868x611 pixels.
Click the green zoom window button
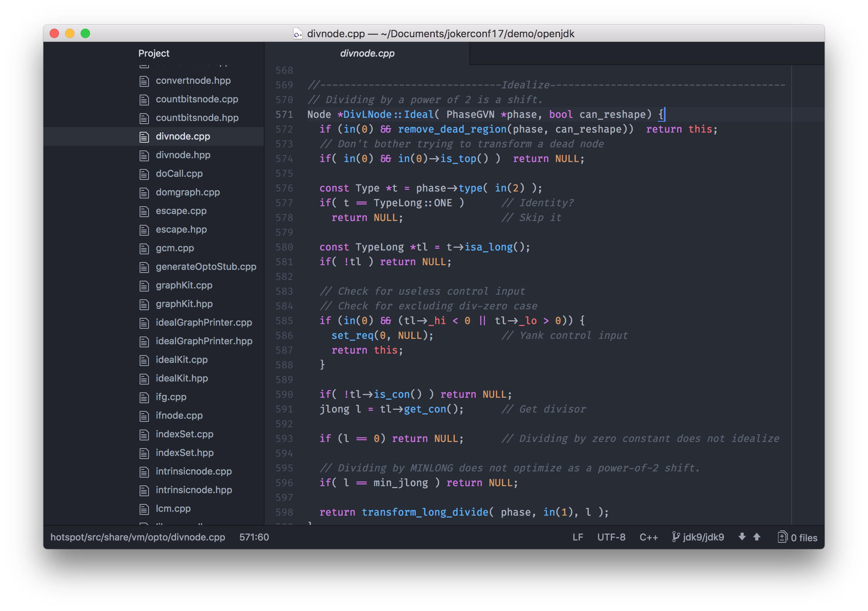pos(85,34)
